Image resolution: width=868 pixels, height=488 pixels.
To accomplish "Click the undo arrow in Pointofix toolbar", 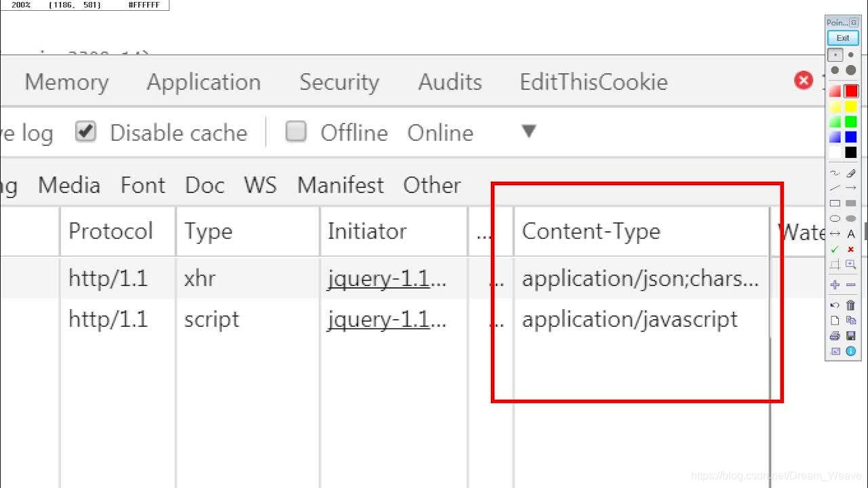I will coord(836,305).
